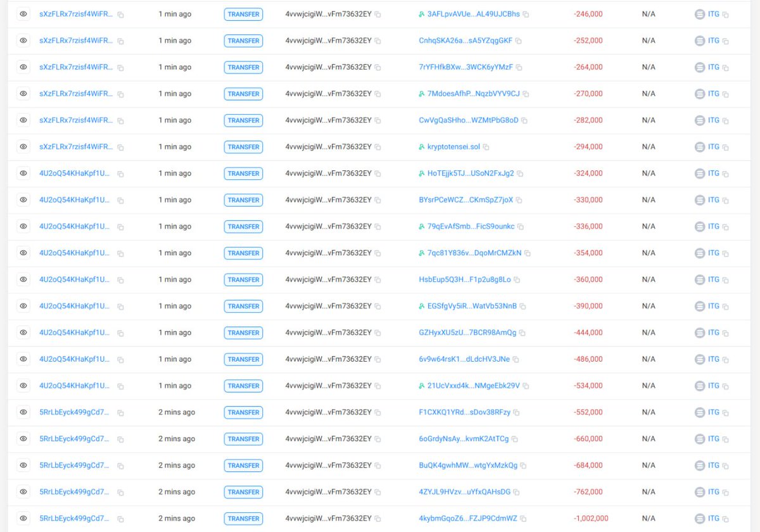Copy ITG token address in -354,000 row
The image size is (760, 532).
[726, 254]
